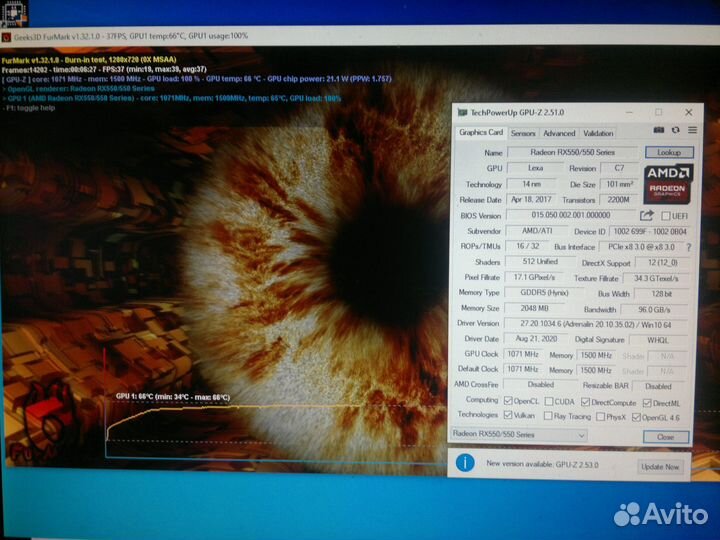
Task: Click the blue info icon in update bar
Action: pyautogui.click(x=465, y=462)
